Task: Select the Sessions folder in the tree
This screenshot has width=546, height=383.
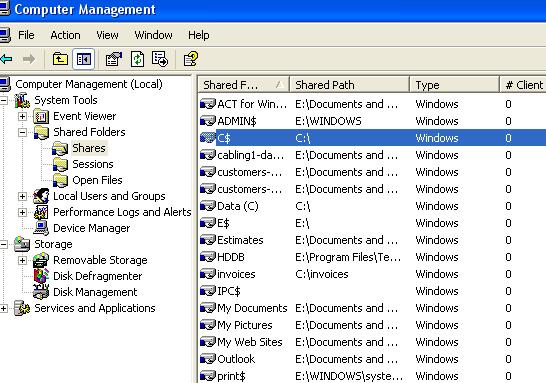Action: 93,164
